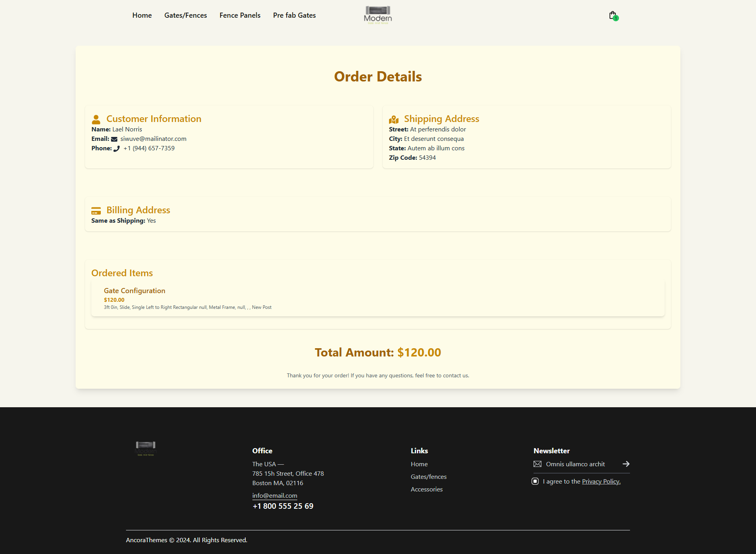Open the shopping cart bag icon
The width and height of the screenshot is (756, 554).
[613, 15]
